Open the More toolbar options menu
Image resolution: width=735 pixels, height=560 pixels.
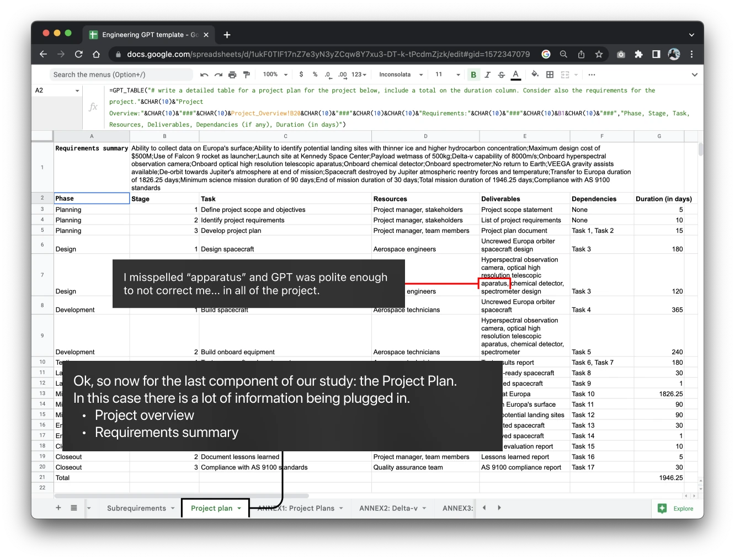pos(592,74)
